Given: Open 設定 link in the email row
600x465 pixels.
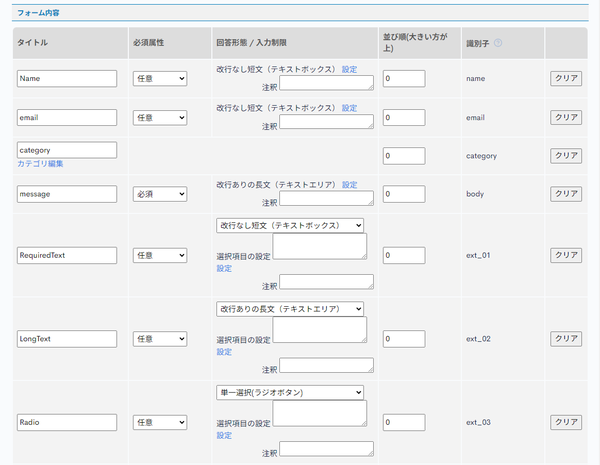Looking at the screenshot, I should (349, 108).
